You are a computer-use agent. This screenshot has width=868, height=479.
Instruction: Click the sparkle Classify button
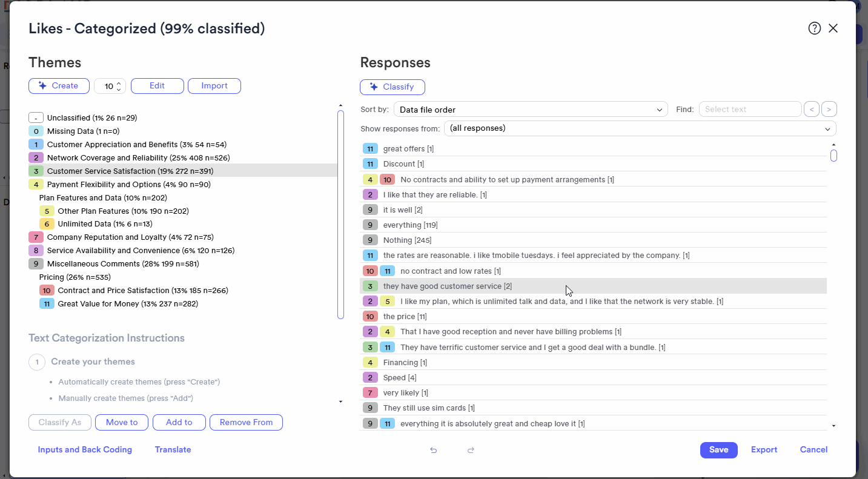393,87
